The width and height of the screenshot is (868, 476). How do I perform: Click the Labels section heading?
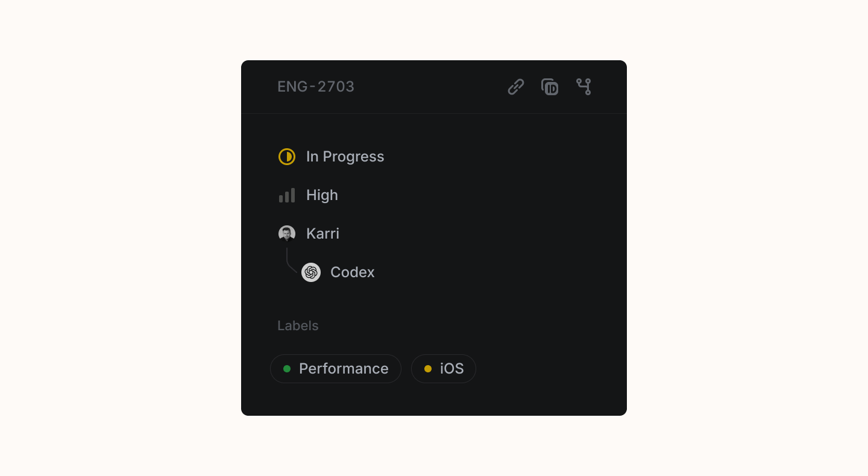pyautogui.click(x=298, y=326)
